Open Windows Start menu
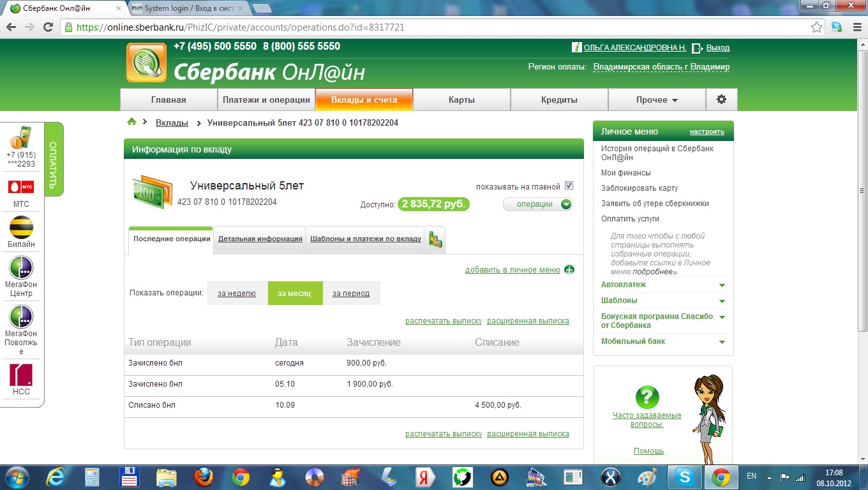This screenshot has width=868, height=490. coord(17,477)
